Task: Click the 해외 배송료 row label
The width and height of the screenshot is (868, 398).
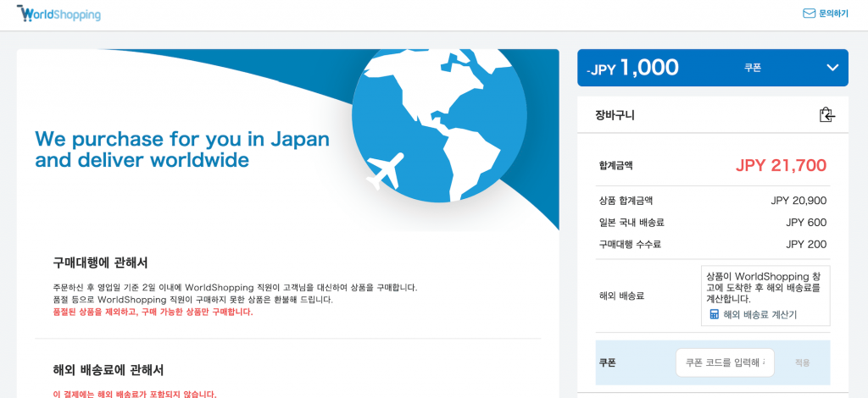Action: (x=621, y=296)
